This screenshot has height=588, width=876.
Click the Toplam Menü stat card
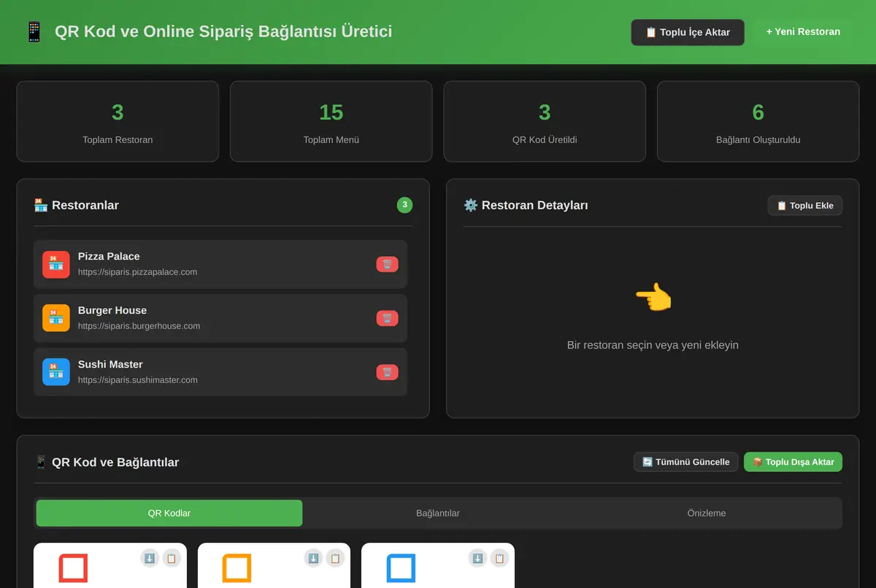(x=331, y=121)
